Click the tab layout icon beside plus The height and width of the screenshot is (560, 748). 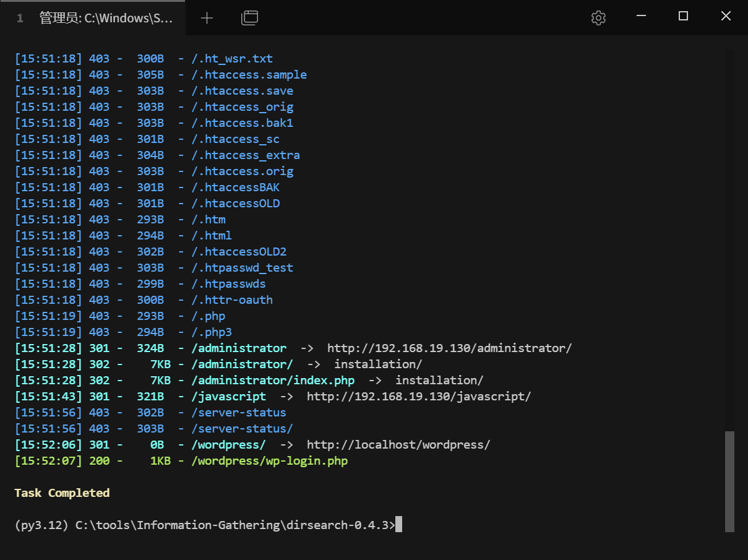coord(249,18)
